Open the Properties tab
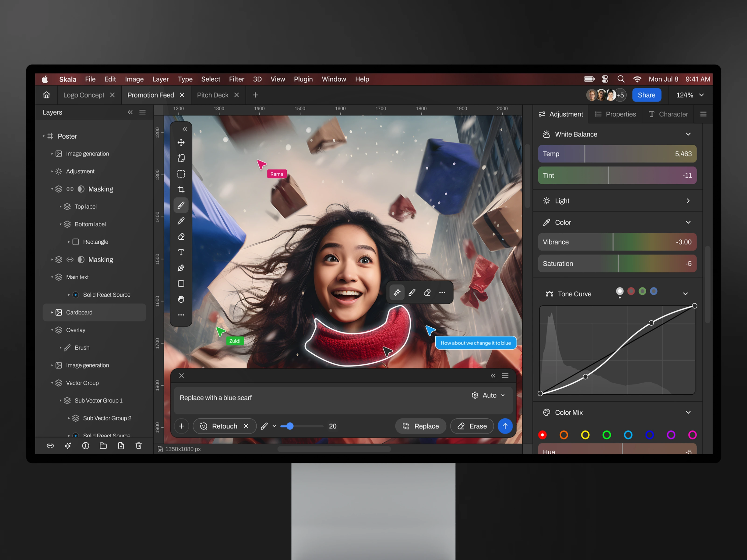Image resolution: width=747 pixels, height=560 pixels. point(615,114)
